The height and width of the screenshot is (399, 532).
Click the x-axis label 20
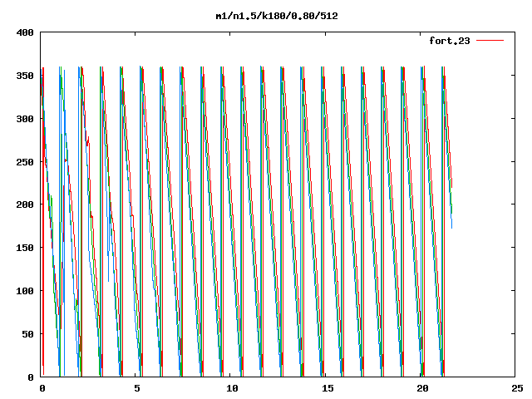422,388
